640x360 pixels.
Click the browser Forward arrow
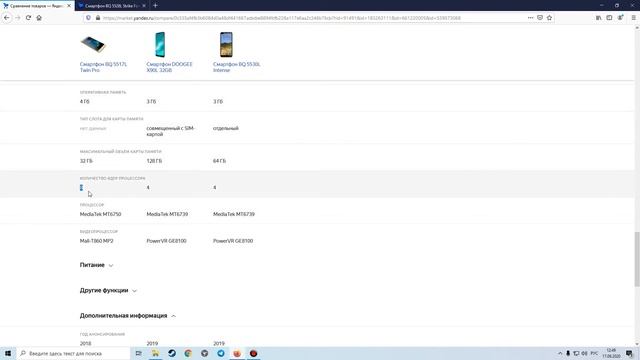[x=18, y=18]
